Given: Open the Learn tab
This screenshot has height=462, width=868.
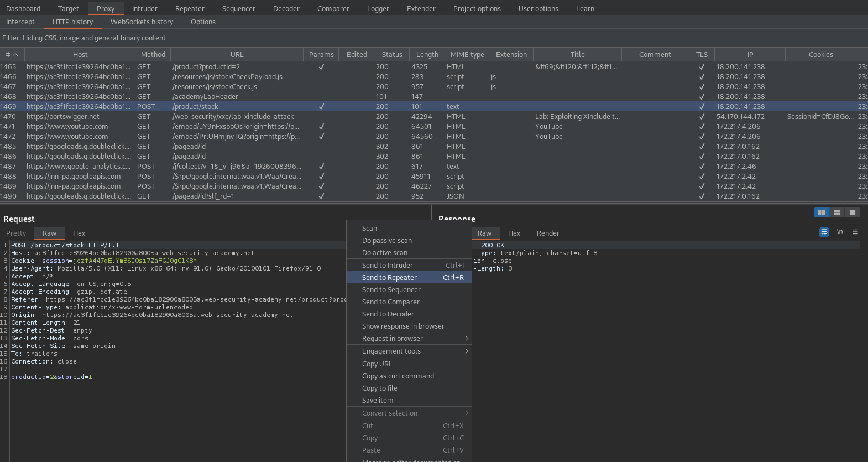Looking at the screenshot, I should pos(585,8).
